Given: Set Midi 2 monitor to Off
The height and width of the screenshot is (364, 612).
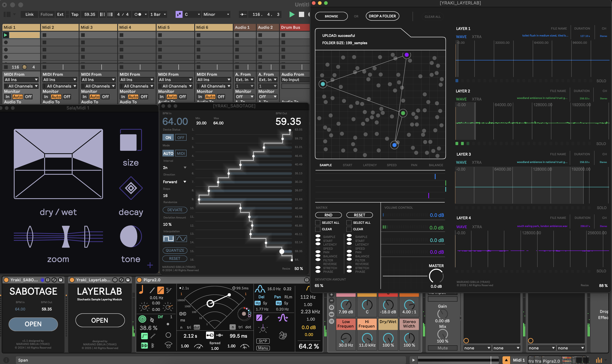Looking at the screenshot, I should pyautogui.click(x=67, y=97).
